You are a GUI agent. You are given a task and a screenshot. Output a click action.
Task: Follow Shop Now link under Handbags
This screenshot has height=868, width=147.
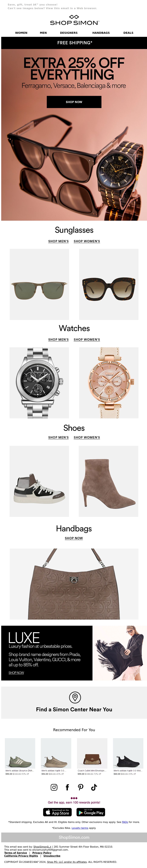[x=74, y=538]
